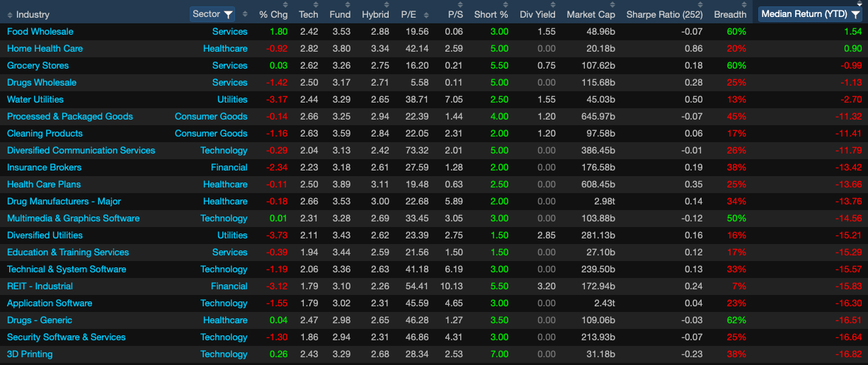Select the 62% breadth value
Screen dimensions: 868x365
pos(736,320)
